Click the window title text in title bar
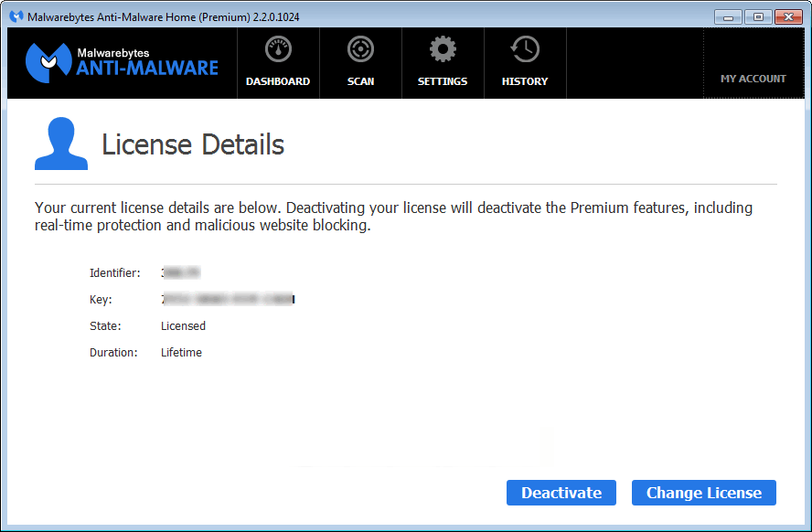 pyautogui.click(x=163, y=17)
